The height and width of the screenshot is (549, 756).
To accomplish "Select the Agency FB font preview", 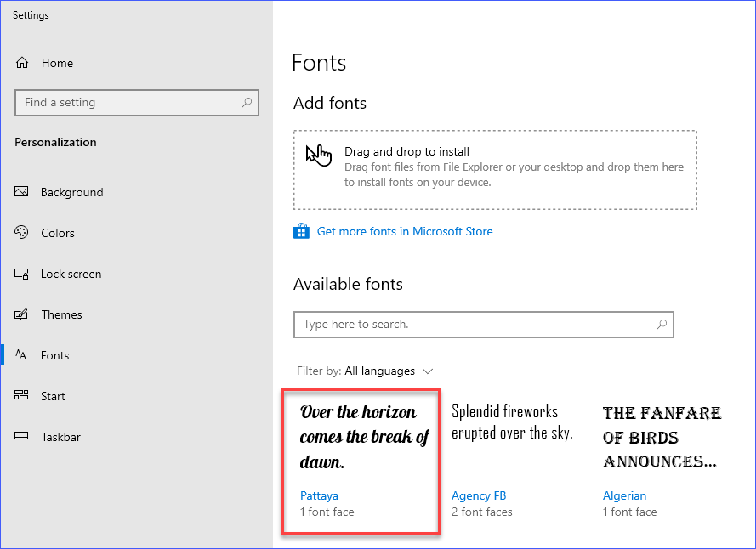I will click(x=512, y=422).
